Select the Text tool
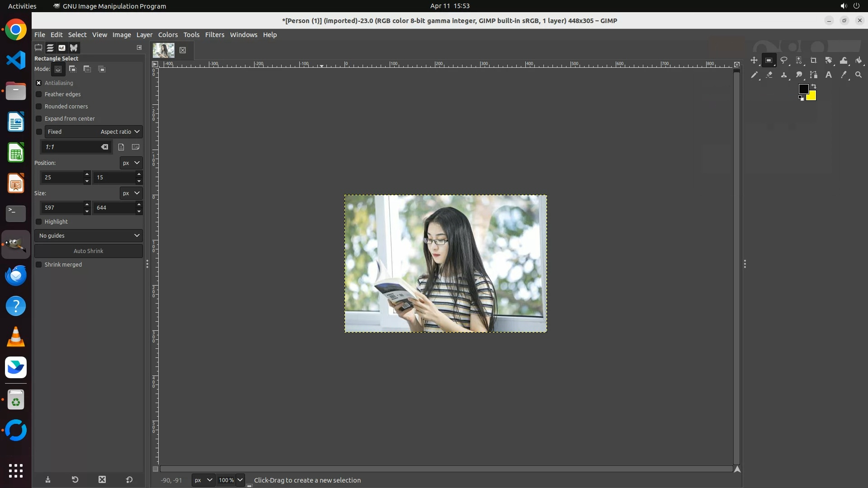Viewport: 868px width, 488px height. click(829, 75)
